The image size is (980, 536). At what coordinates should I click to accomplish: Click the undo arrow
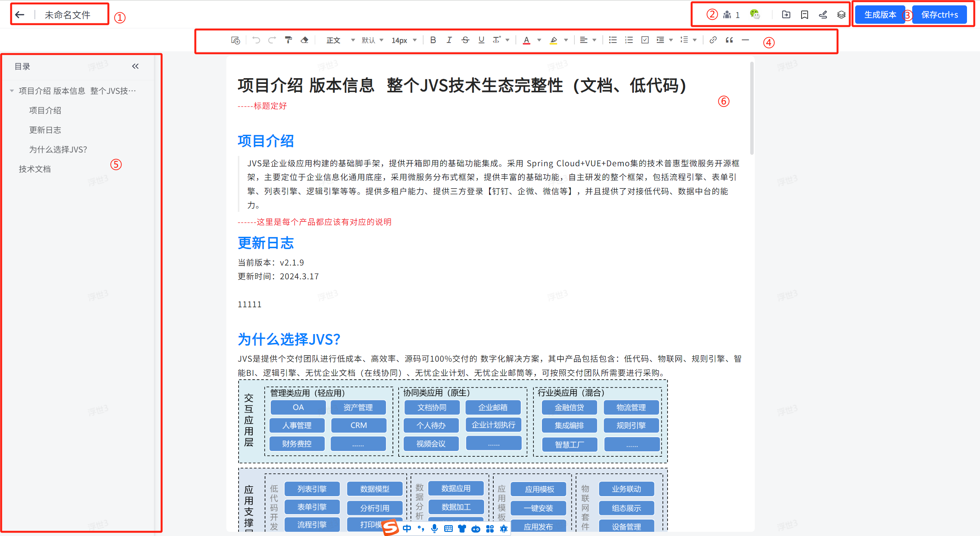coord(256,40)
